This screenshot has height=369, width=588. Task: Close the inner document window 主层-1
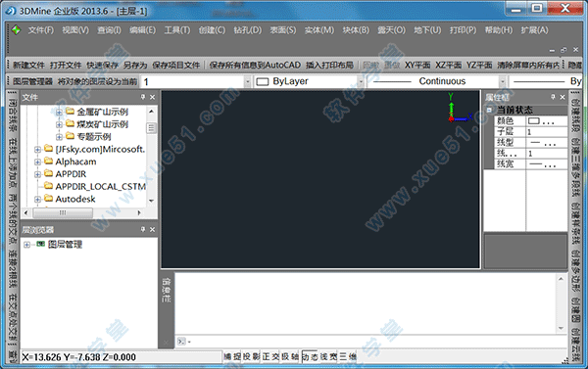(575, 50)
